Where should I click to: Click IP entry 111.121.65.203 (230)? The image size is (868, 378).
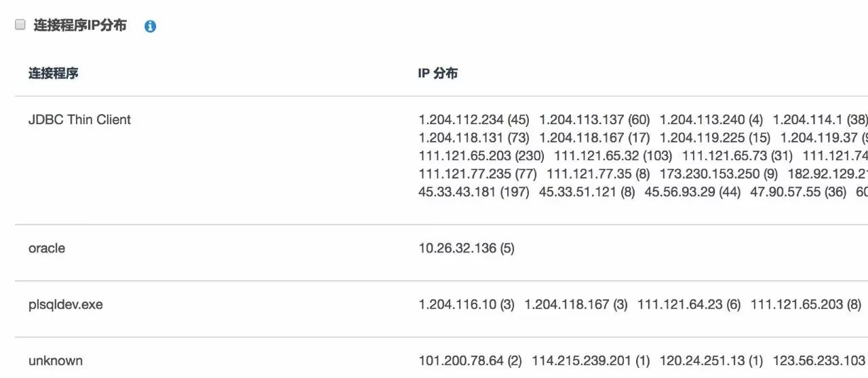pos(481,155)
